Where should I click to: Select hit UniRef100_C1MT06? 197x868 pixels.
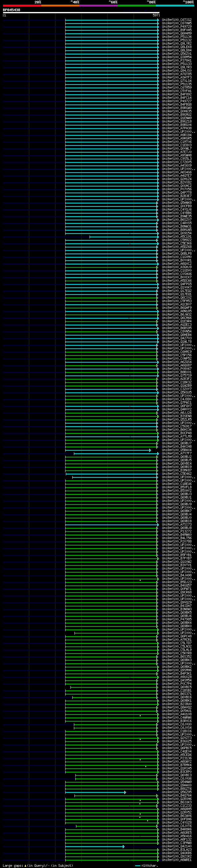point(176,142)
